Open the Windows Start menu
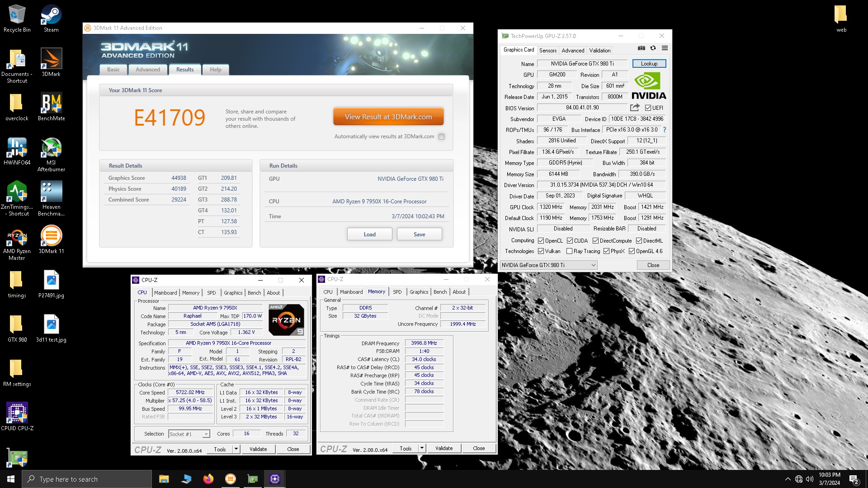The width and height of the screenshot is (868, 488). tap(11, 479)
